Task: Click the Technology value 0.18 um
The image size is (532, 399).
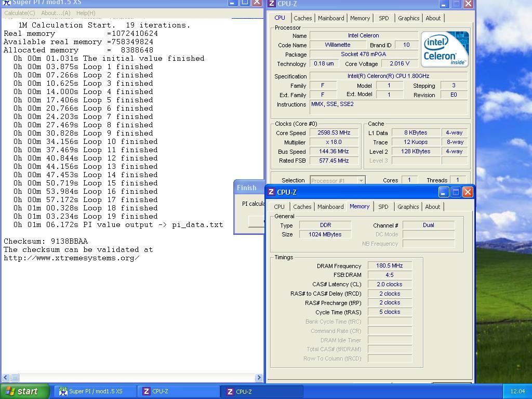Action: (x=324, y=63)
